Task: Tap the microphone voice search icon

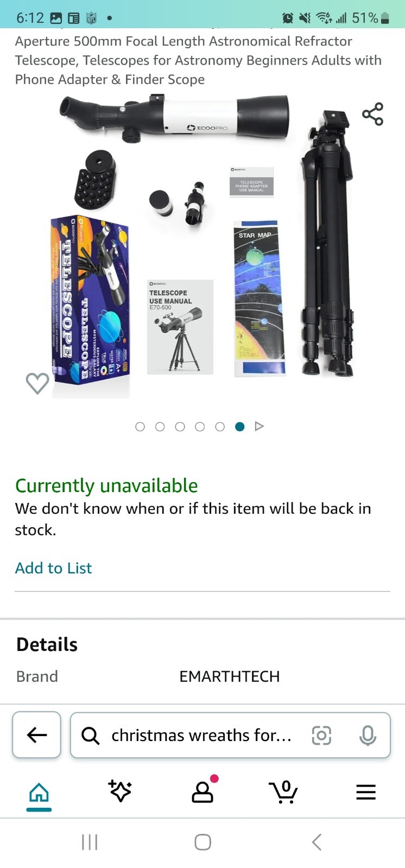Action: pos(368,735)
